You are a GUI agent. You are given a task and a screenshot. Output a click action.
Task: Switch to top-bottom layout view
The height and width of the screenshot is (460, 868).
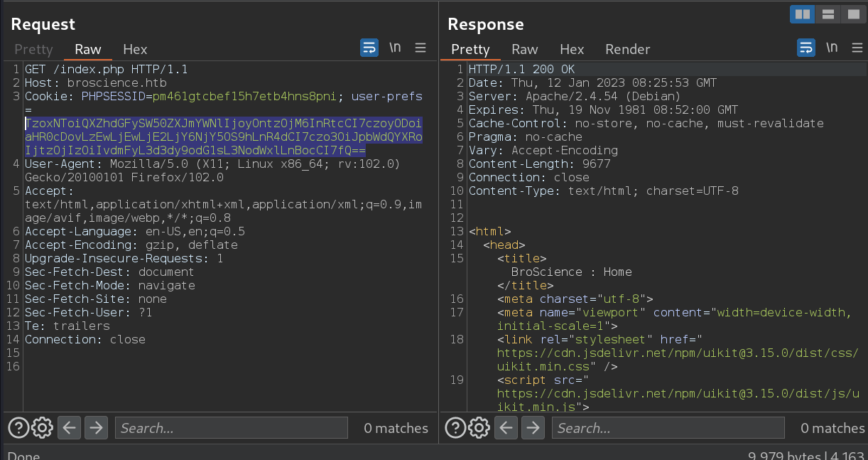pos(827,14)
